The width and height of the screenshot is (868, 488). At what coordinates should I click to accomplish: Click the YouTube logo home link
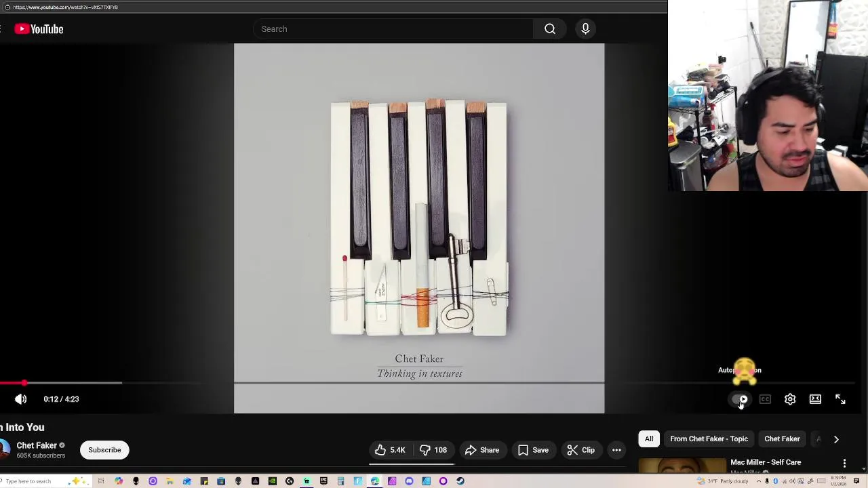(x=39, y=29)
